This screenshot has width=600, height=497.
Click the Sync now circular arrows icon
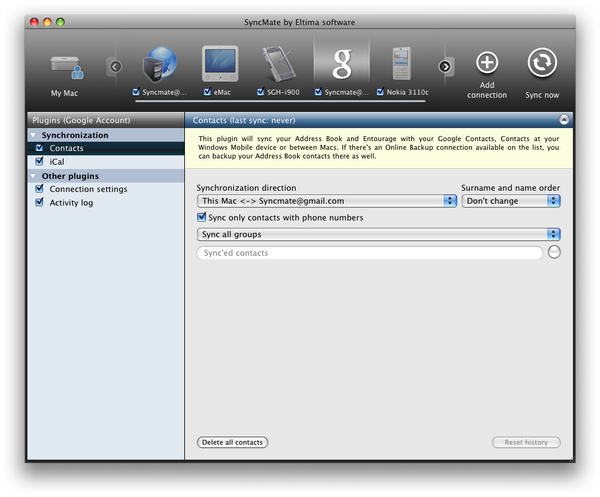[542, 62]
